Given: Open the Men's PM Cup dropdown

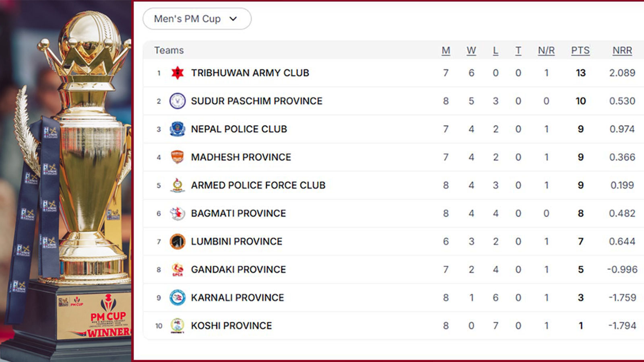Looking at the screenshot, I should coord(197,19).
